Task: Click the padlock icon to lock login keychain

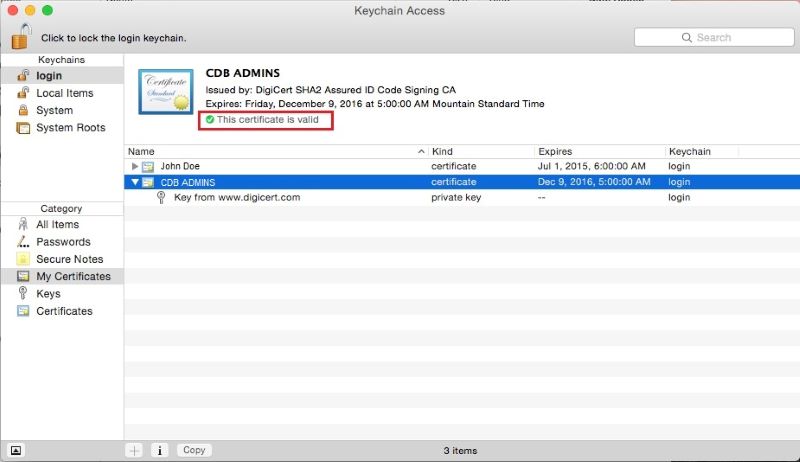Action: click(21, 36)
